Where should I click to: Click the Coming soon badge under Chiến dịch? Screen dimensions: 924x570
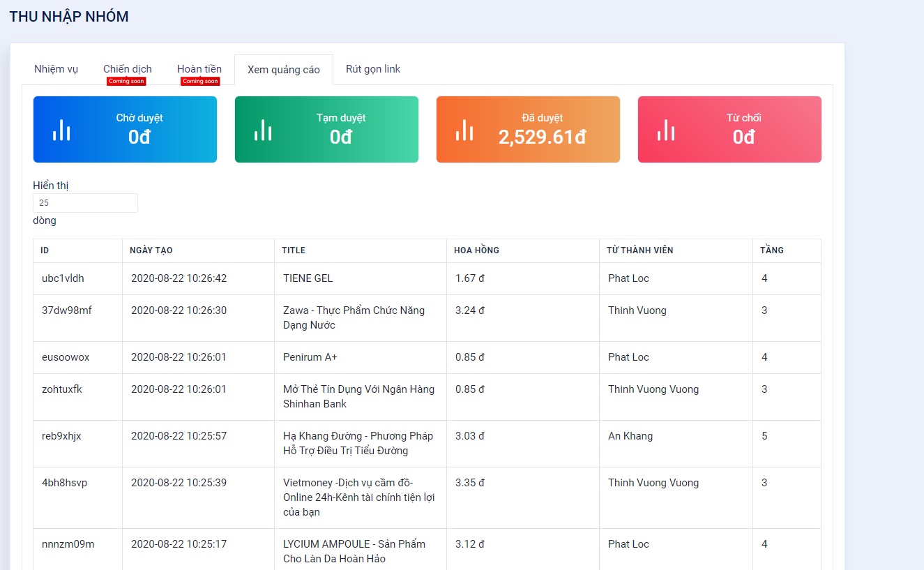coord(126,81)
